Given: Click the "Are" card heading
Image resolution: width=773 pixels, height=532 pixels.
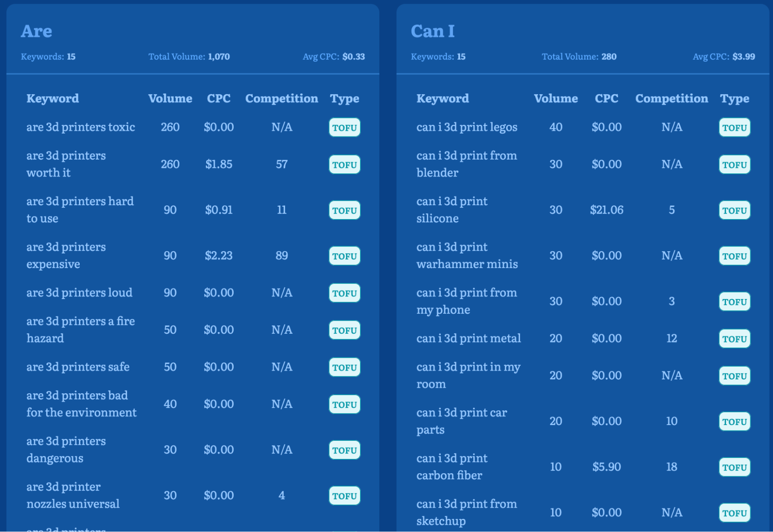Looking at the screenshot, I should 36,31.
